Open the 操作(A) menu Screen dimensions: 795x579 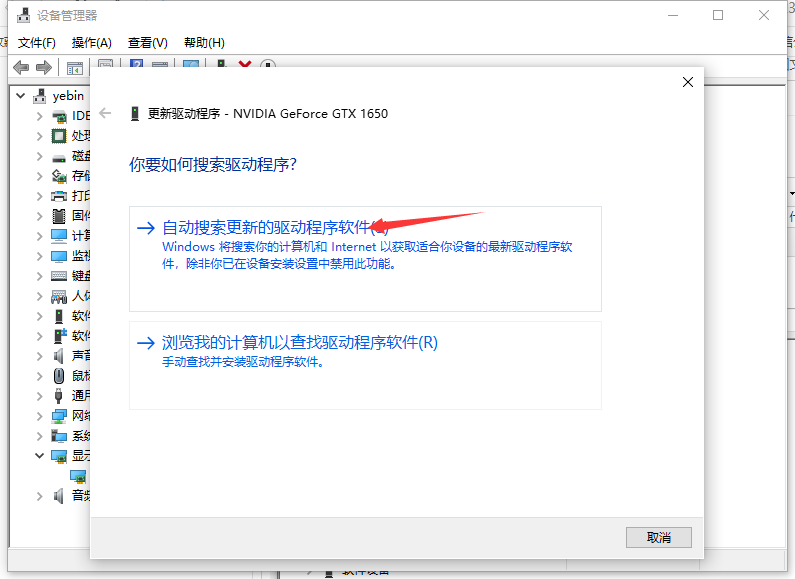click(92, 42)
